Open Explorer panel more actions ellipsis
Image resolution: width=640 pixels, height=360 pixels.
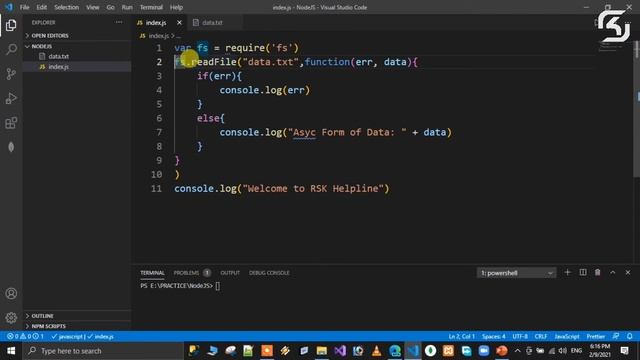[x=119, y=22]
